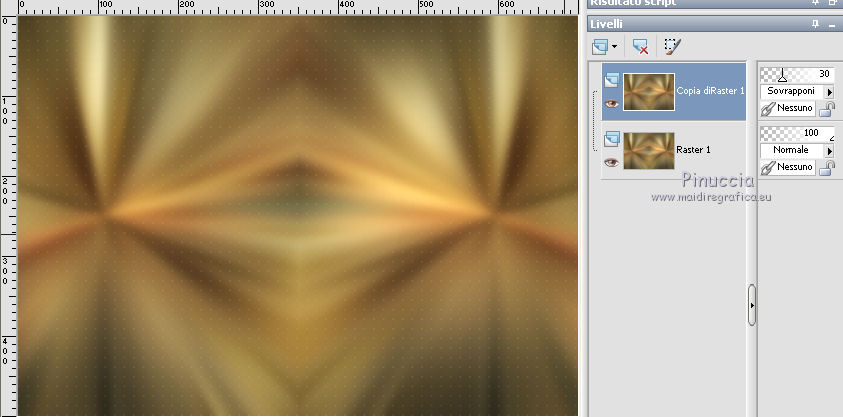The image size is (843, 417).
Task: Click the layer type icon of Copia diRaster 1
Action: click(611, 81)
